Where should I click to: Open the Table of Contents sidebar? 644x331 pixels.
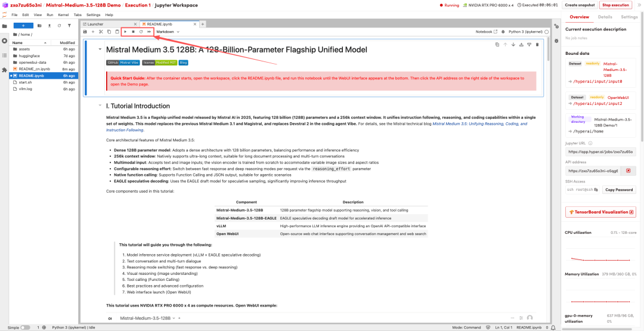[5, 55]
